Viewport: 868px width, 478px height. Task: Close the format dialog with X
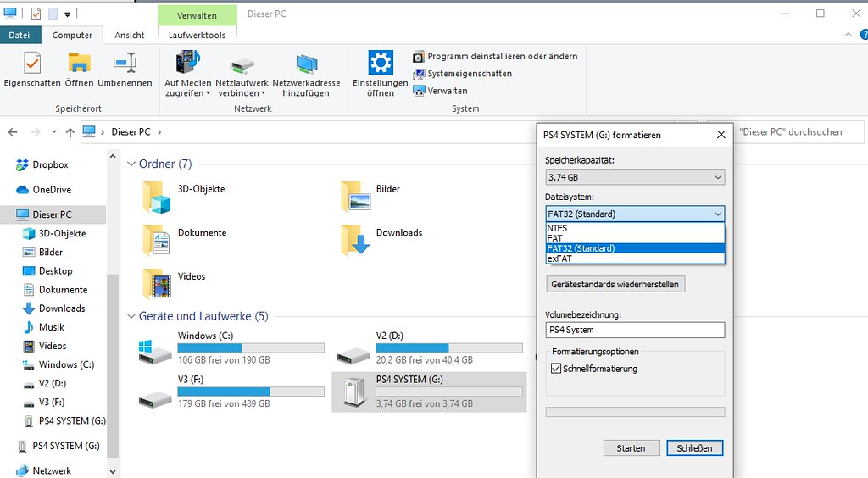coord(721,135)
